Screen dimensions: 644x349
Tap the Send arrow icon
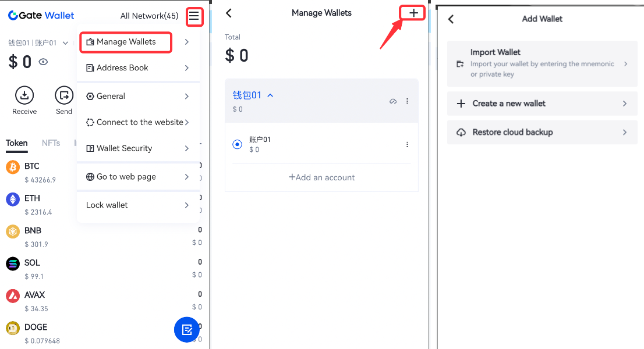coord(64,95)
